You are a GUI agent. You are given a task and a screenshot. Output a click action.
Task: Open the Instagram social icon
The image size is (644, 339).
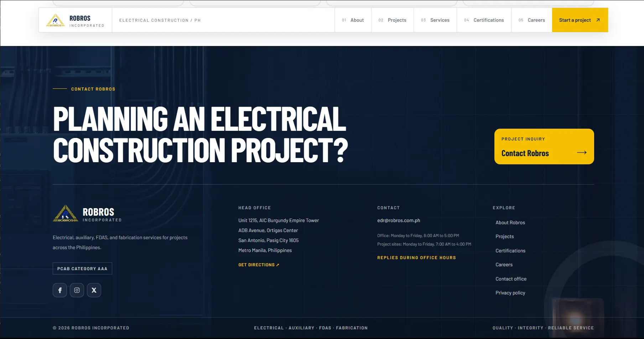77,290
